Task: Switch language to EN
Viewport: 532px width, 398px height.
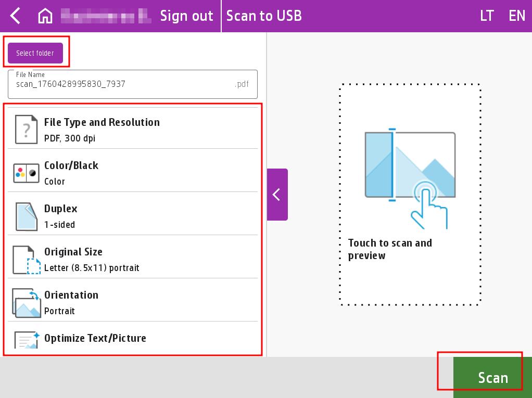Action: (x=516, y=16)
